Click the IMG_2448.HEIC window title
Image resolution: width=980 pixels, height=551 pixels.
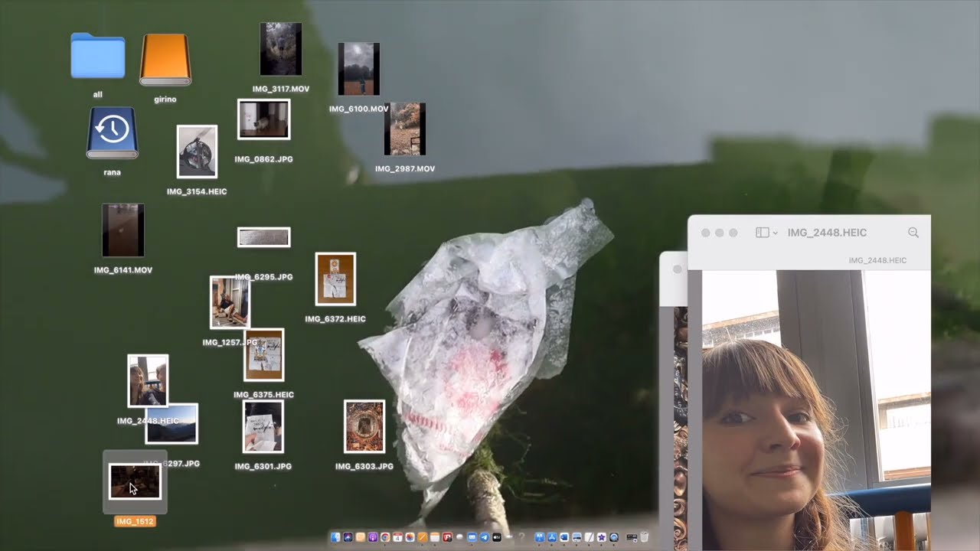(827, 233)
